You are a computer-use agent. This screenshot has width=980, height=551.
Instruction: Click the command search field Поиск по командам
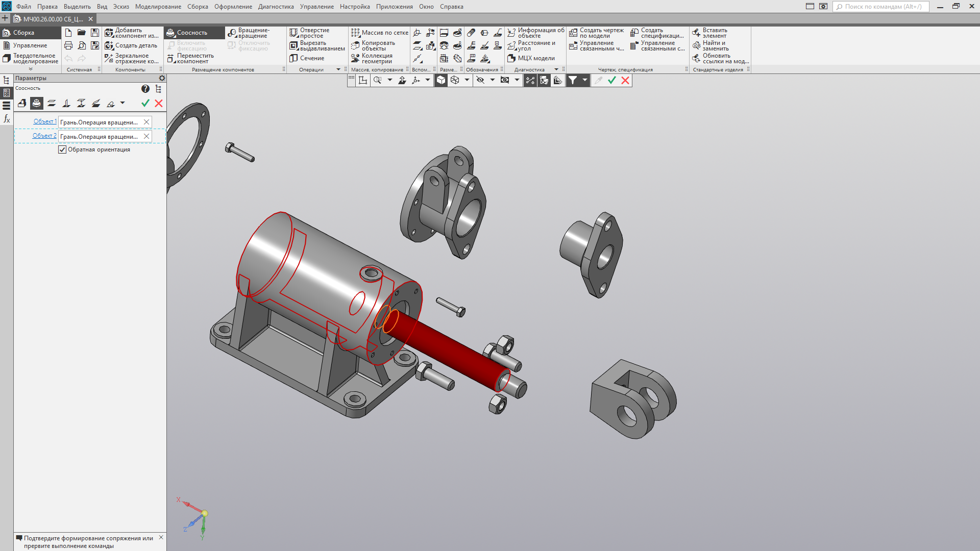point(881,7)
